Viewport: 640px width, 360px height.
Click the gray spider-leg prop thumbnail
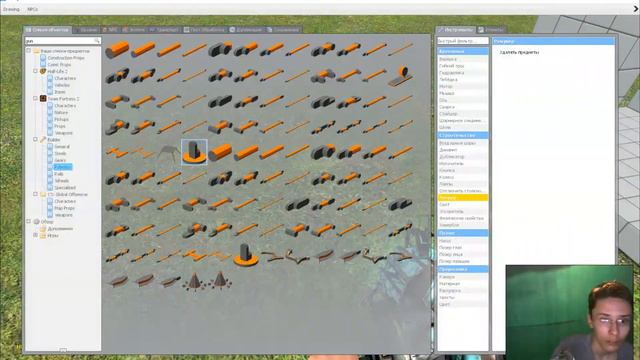click(x=169, y=153)
